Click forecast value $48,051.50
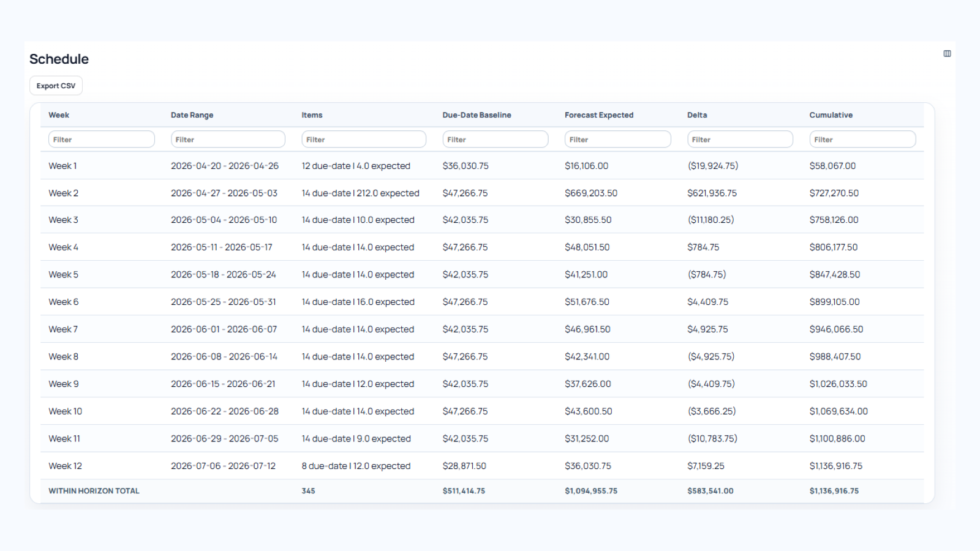 point(587,247)
